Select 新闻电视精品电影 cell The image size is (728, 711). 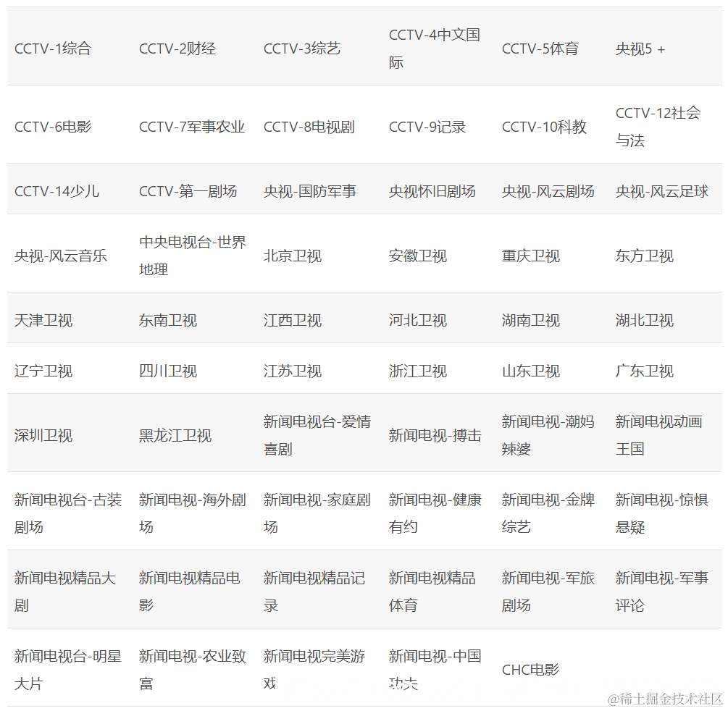coord(190,592)
